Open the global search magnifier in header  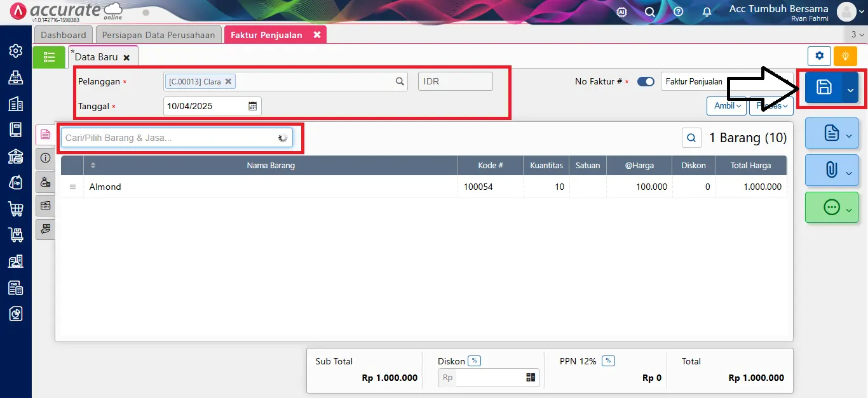[x=649, y=12]
